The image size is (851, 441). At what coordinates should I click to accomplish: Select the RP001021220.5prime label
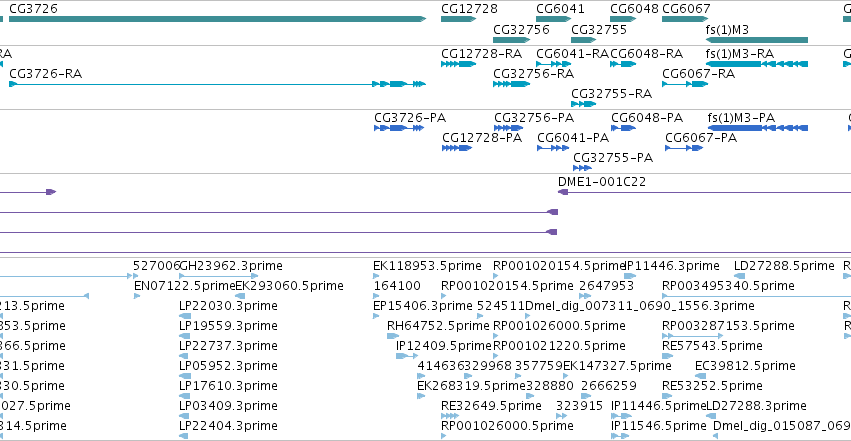click(559, 346)
